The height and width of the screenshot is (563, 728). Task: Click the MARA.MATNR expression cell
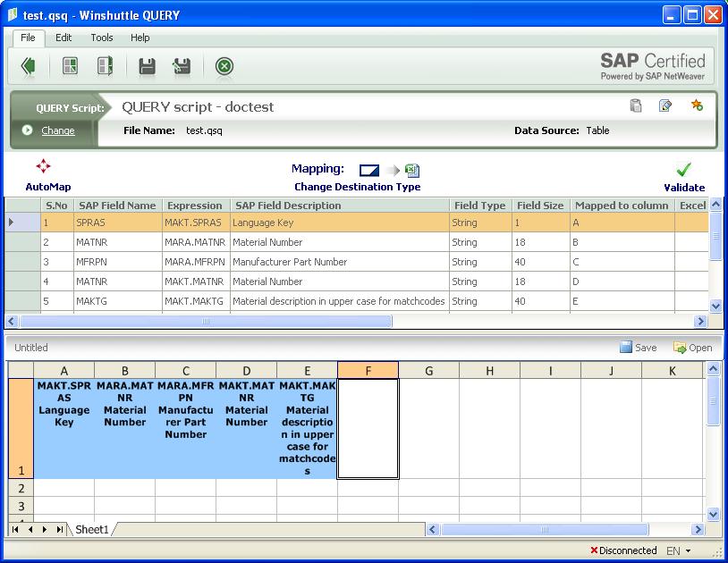pos(196,242)
